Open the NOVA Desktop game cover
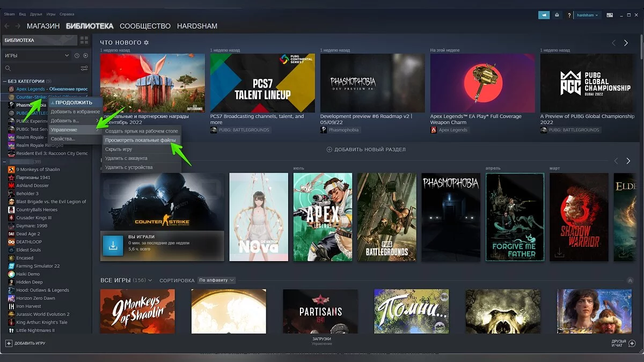This screenshot has width=644, height=362. (259, 217)
